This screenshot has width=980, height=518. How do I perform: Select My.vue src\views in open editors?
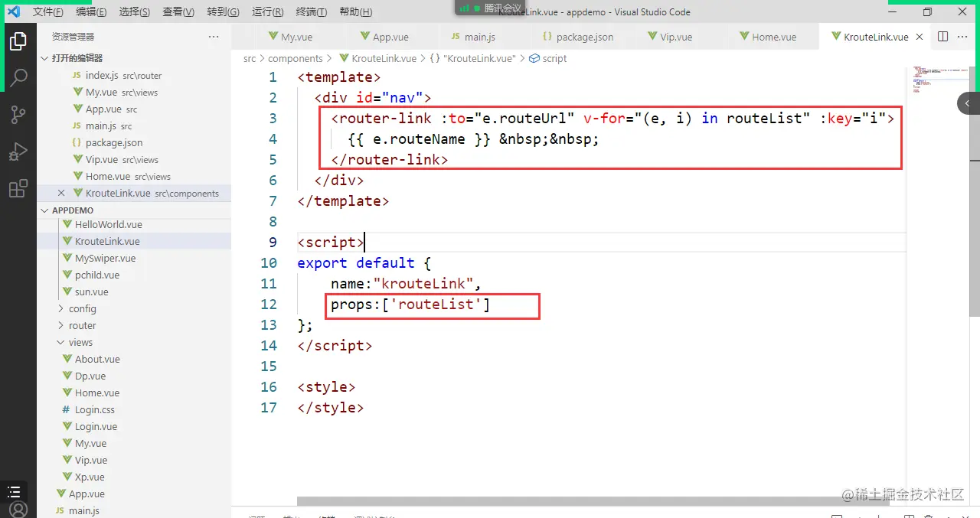(134, 93)
